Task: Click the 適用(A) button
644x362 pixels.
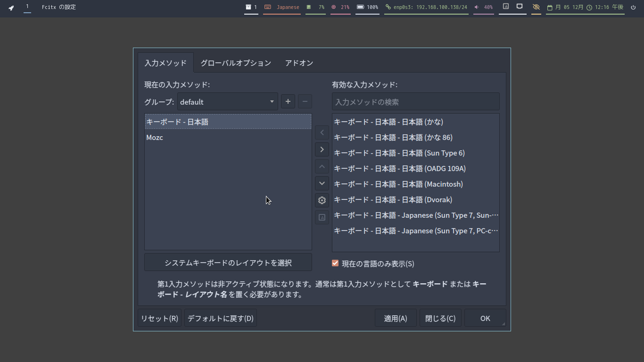Action: tap(396, 318)
